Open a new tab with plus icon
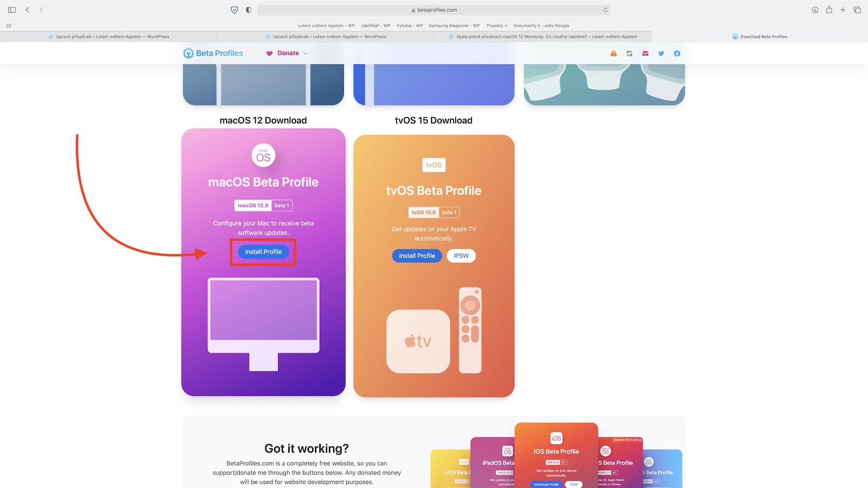This screenshot has height=488, width=868. 843,10
